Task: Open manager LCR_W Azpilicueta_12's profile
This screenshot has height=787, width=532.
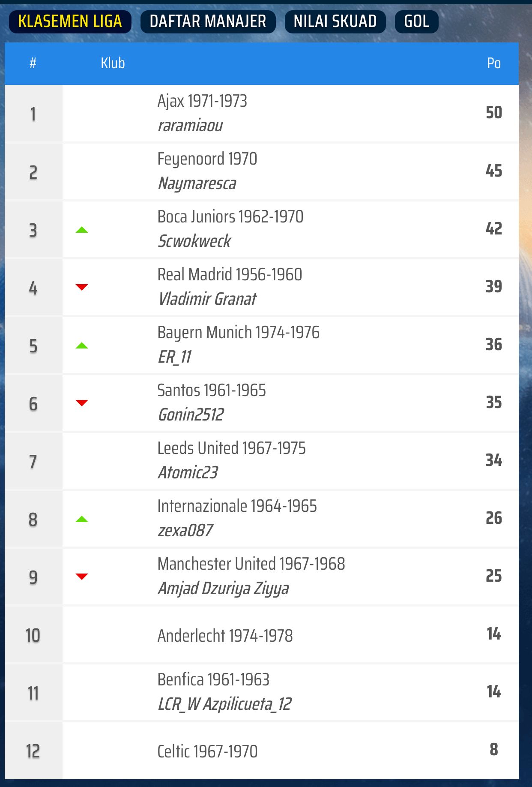Action: click(224, 704)
